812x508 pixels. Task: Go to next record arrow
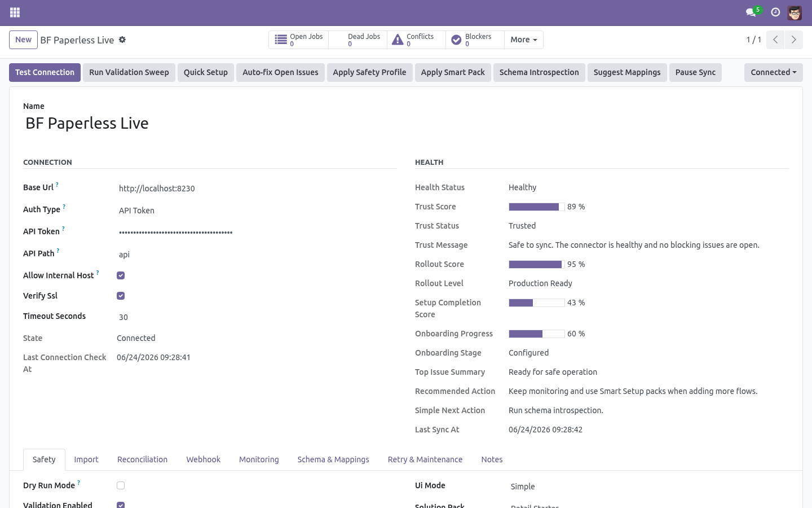(794, 40)
